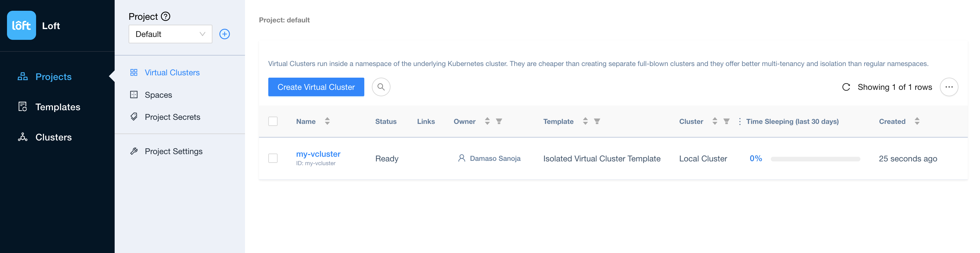
Task: Click the Local Cluster cell
Action: [703, 159]
